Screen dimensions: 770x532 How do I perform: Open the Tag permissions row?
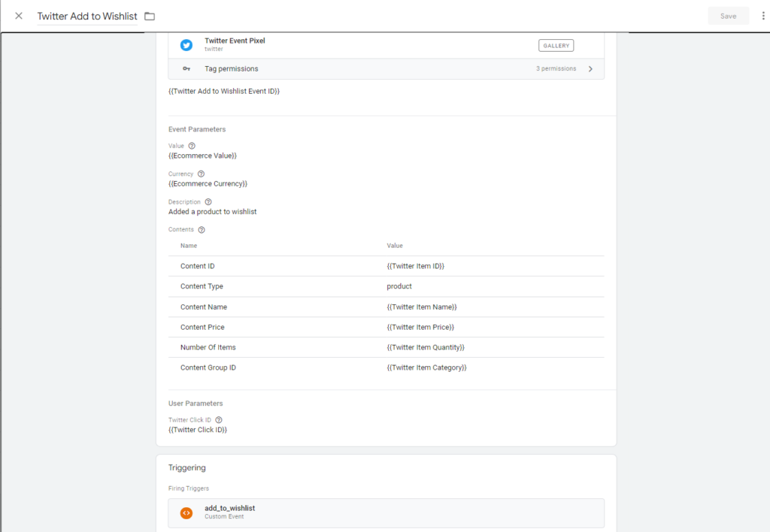point(376,69)
